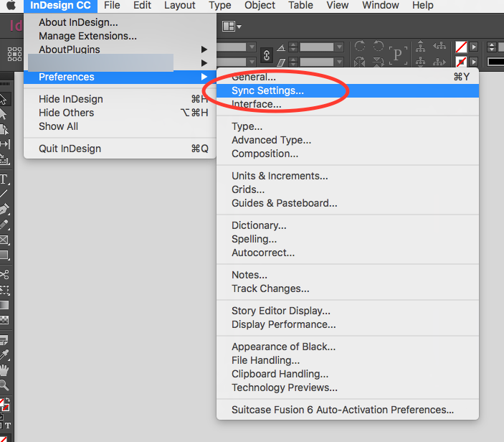Expand the Preferences submenu arrow
The image size is (504, 442).
[204, 77]
